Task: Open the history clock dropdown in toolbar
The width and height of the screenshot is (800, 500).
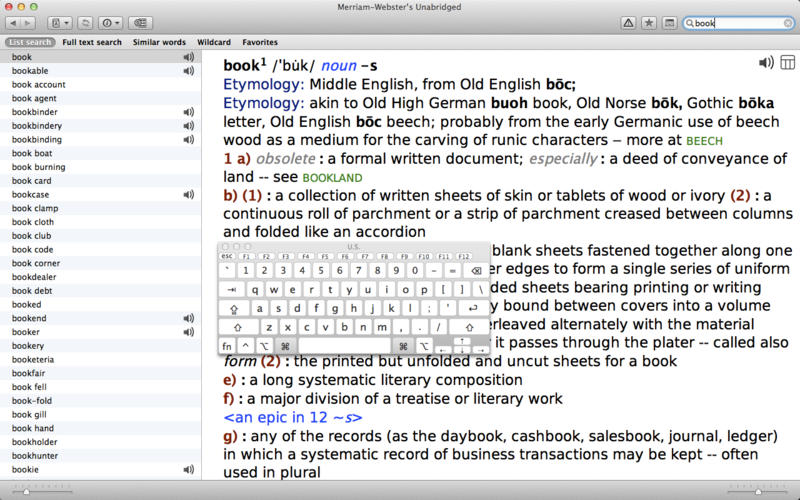Action: (x=110, y=22)
